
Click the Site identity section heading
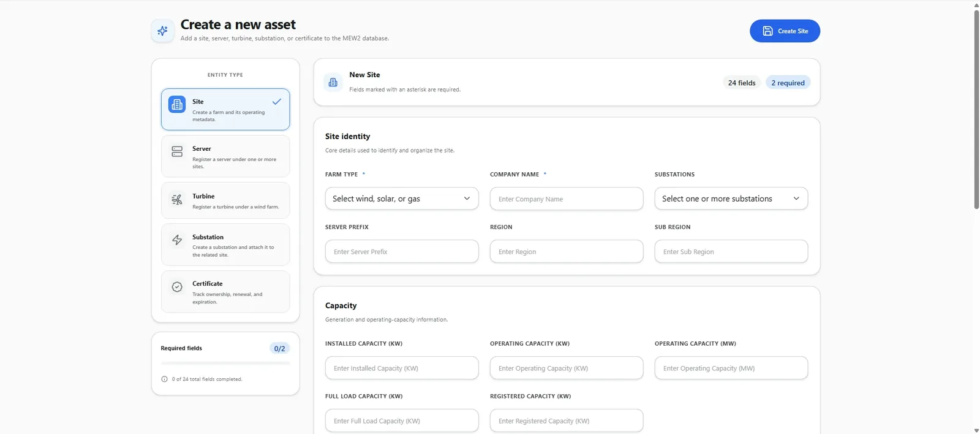click(347, 136)
